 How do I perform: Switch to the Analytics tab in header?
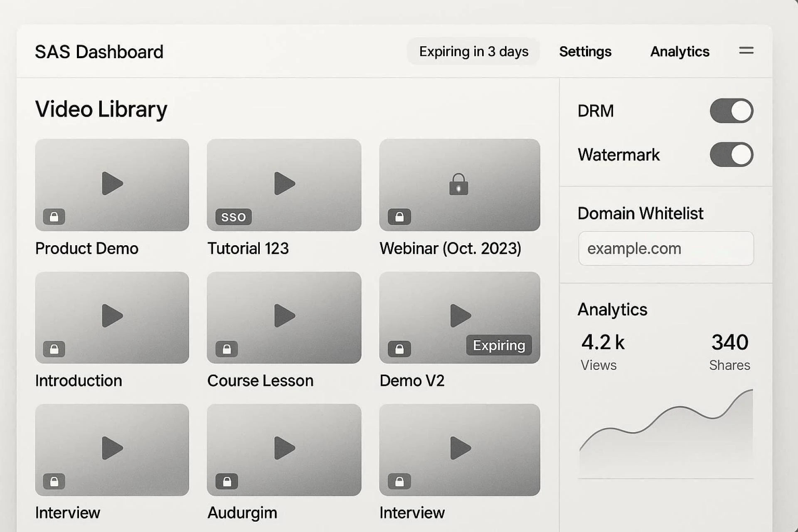pos(680,52)
